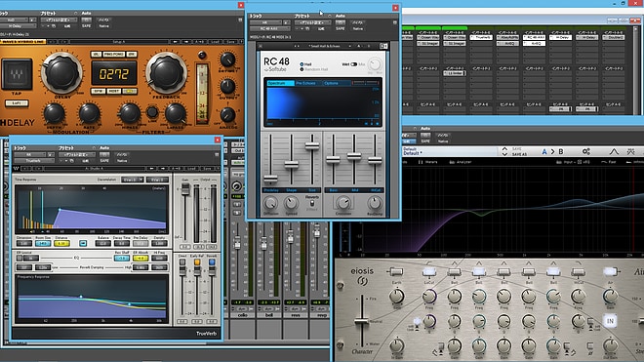Click the Out Gain knob in AirEQ
The width and height of the screenshot is (644, 362).
pos(610,345)
